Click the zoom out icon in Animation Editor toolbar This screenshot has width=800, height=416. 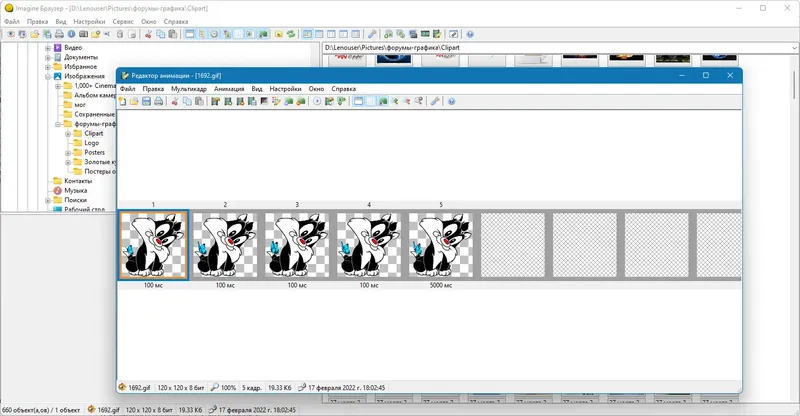pyautogui.click(x=407, y=102)
